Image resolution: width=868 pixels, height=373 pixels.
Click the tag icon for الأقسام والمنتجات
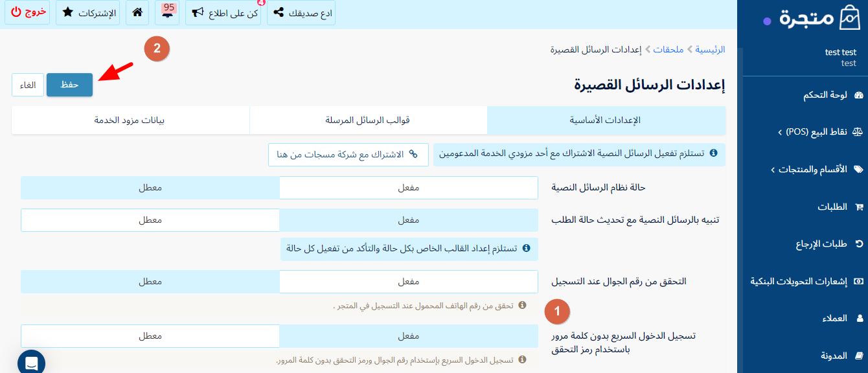[859, 170]
